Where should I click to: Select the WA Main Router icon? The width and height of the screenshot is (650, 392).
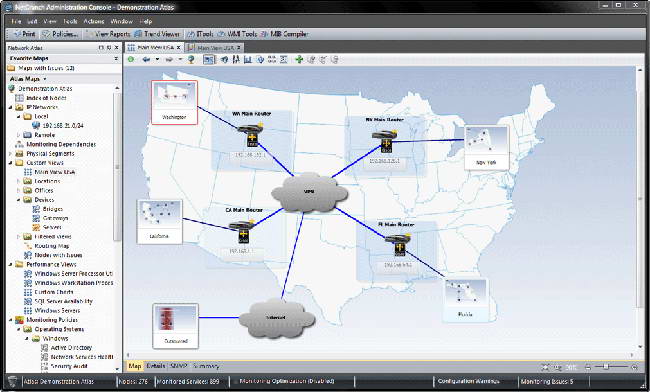251,134
